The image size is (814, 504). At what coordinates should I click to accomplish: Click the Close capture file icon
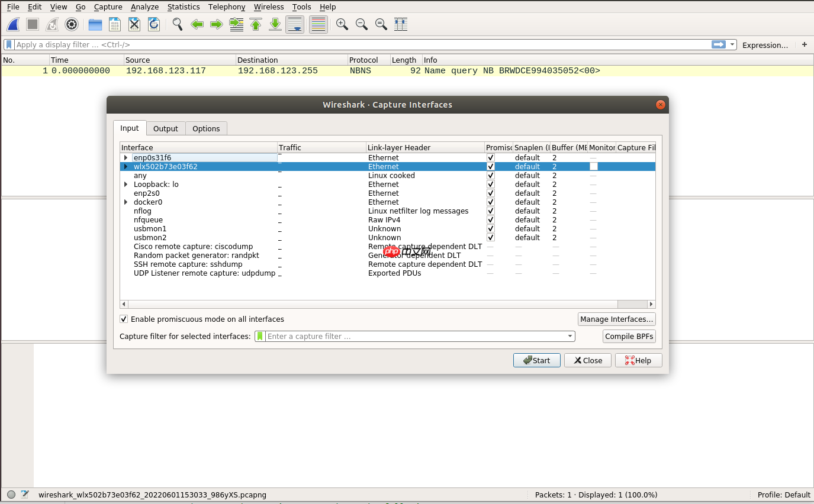134,24
